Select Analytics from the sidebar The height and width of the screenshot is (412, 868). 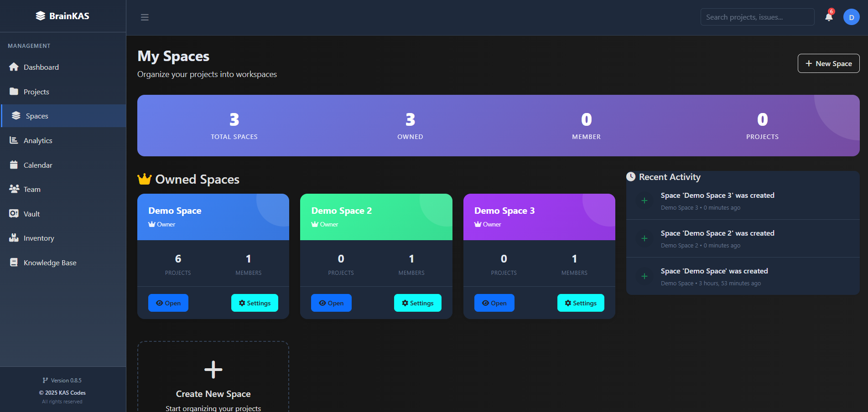click(x=38, y=140)
